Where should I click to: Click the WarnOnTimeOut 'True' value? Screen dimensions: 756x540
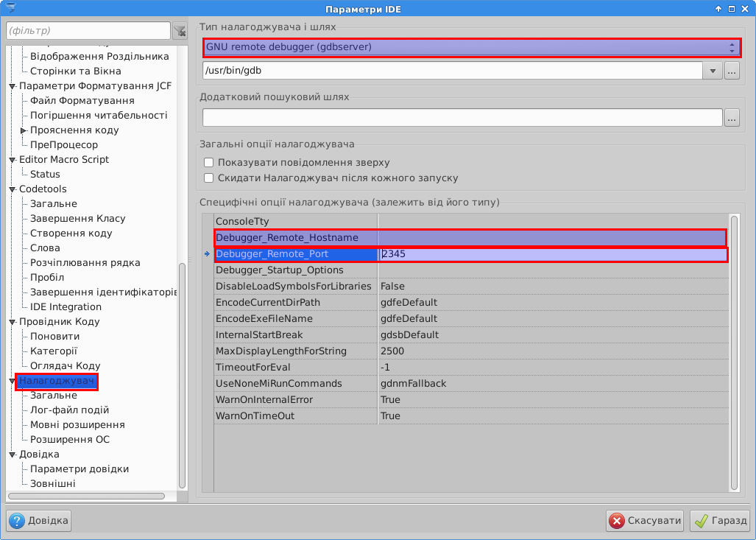pos(391,416)
